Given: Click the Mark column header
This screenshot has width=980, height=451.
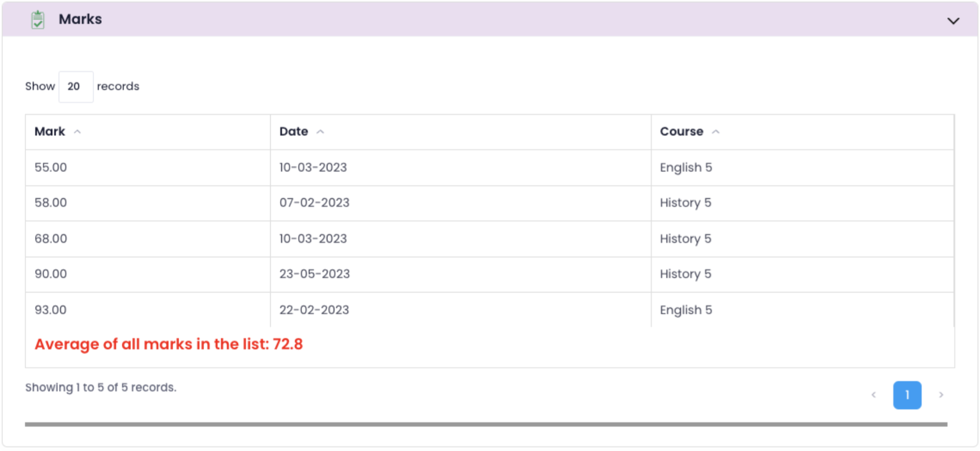Looking at the screenshot, I should (148, 132).
